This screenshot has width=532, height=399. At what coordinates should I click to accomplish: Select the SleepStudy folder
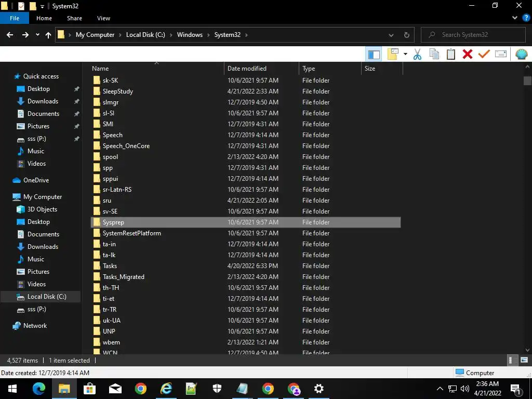tap(118, 91)
